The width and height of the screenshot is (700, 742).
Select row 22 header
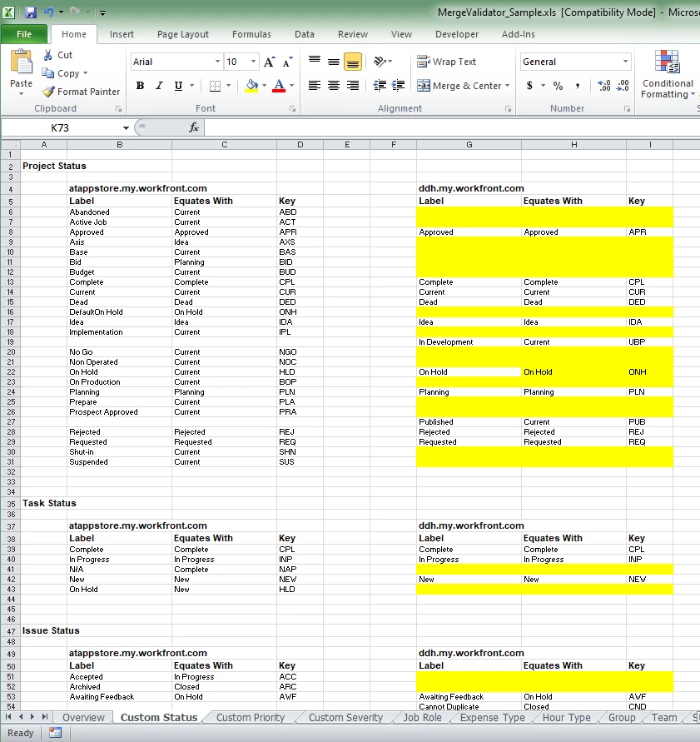pos(11,372)
